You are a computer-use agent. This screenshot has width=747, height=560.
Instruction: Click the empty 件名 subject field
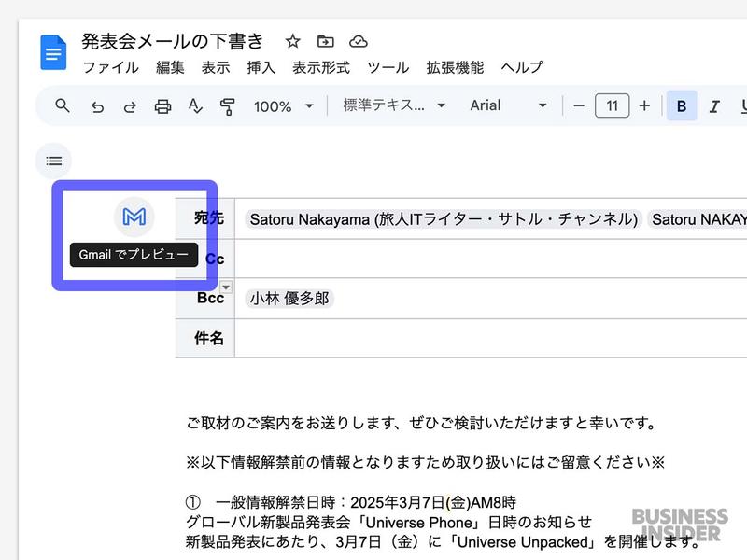pos(491,338)
